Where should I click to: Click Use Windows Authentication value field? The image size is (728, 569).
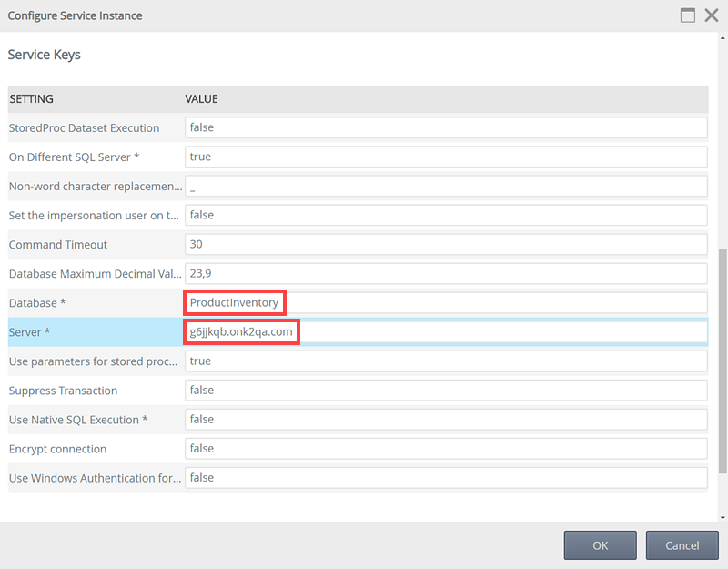(446, 477)
